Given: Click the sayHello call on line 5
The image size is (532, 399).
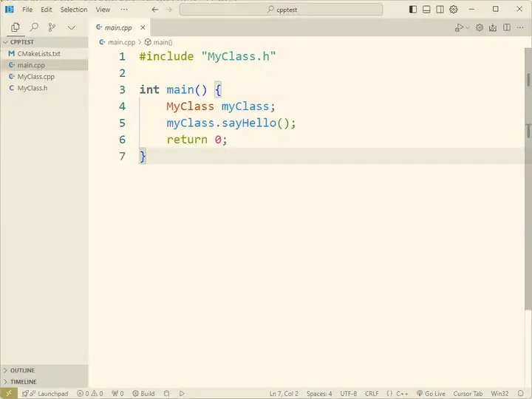Looking at the screenshot, I should pyautogui.click(x=249, y=123).
